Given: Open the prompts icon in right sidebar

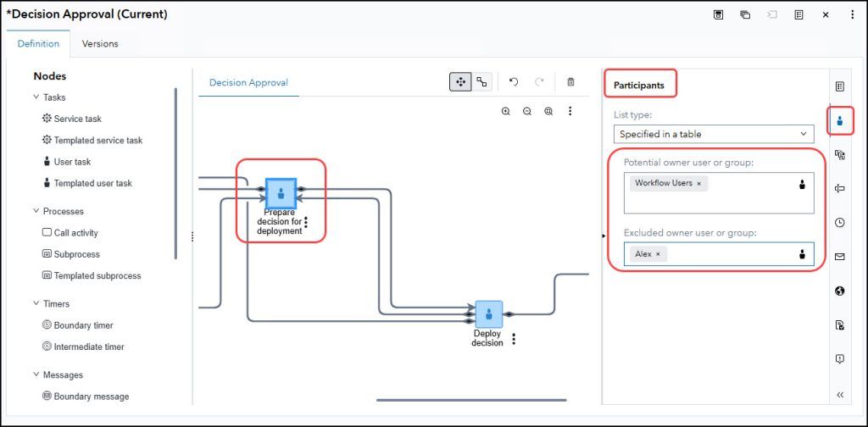Looking at the screenshot, I should [840, 189].
